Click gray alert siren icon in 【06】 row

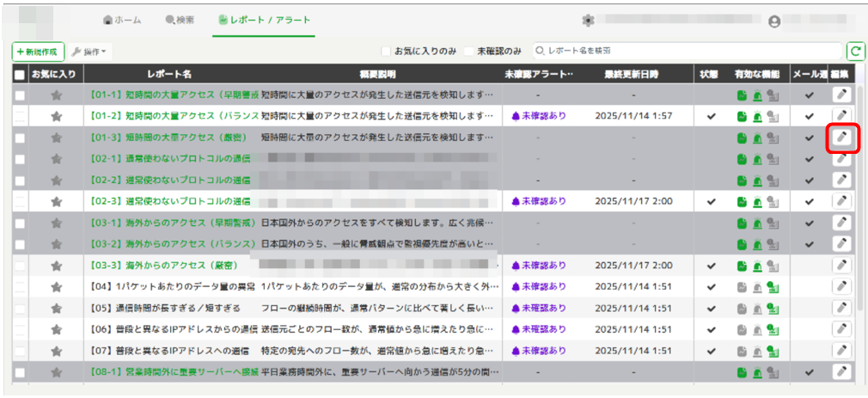(757, 330)
